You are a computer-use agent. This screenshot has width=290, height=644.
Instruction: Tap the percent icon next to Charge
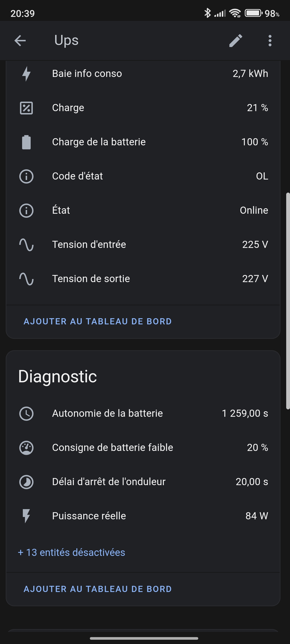(x=26, y=108)
